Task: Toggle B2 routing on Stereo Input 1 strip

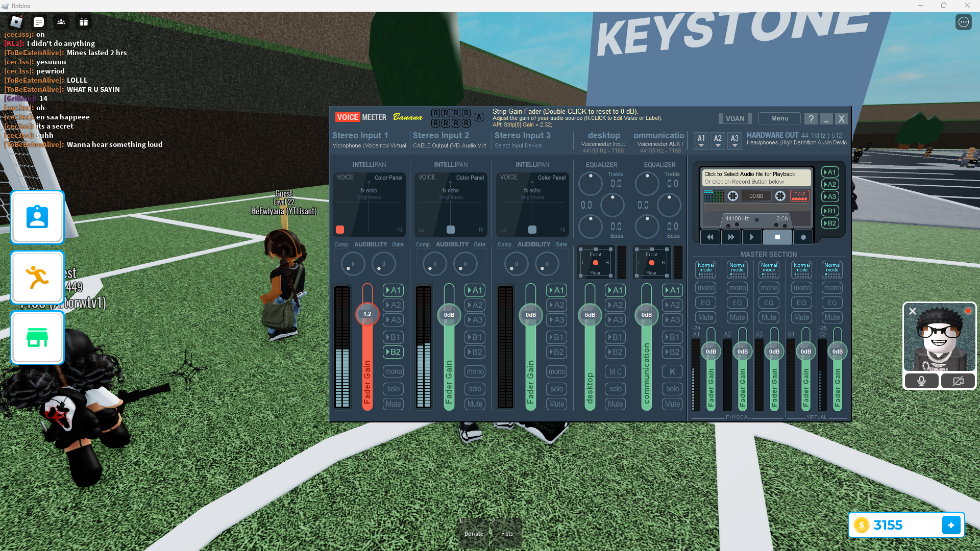Action: 393,352
